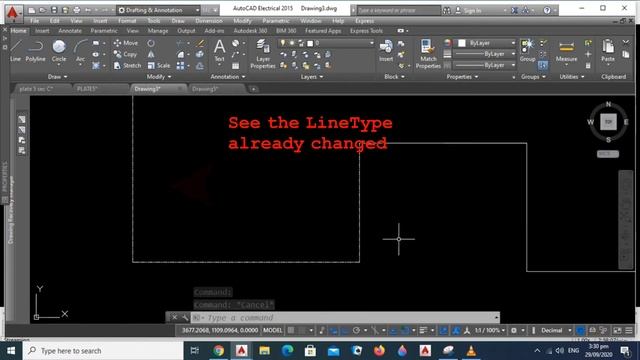
Task: Toggle object snap in status bar
Action: tap(404, 330)
